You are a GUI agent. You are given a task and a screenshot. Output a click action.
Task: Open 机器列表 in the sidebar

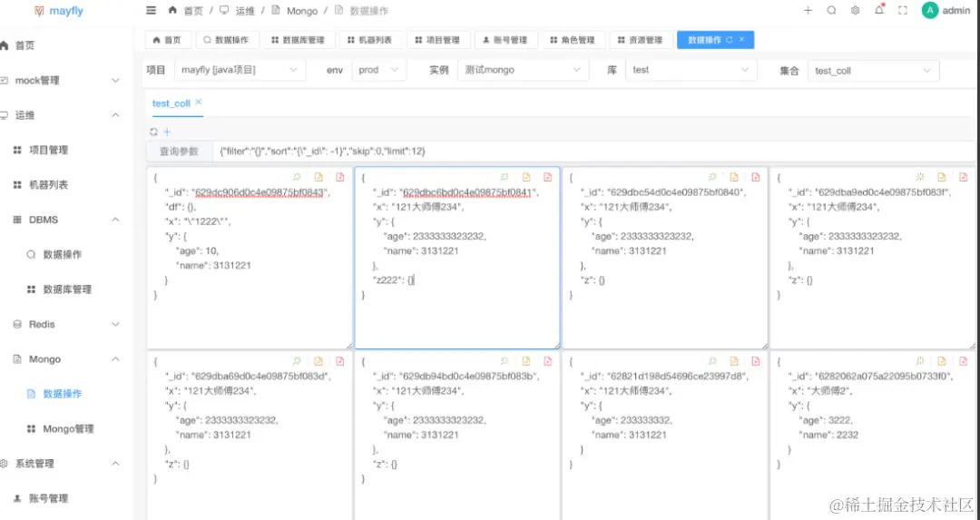[49, 185]
